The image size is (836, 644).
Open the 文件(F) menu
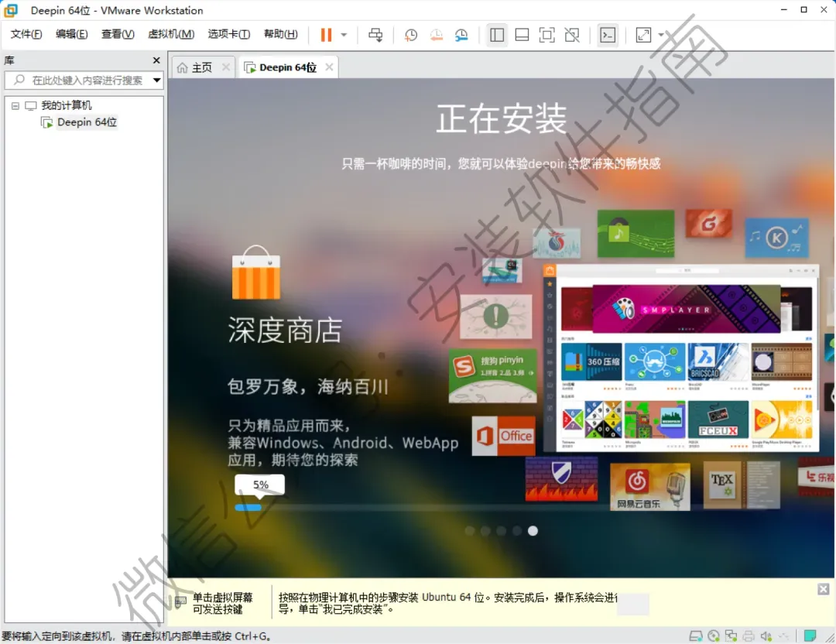[26, 34]
